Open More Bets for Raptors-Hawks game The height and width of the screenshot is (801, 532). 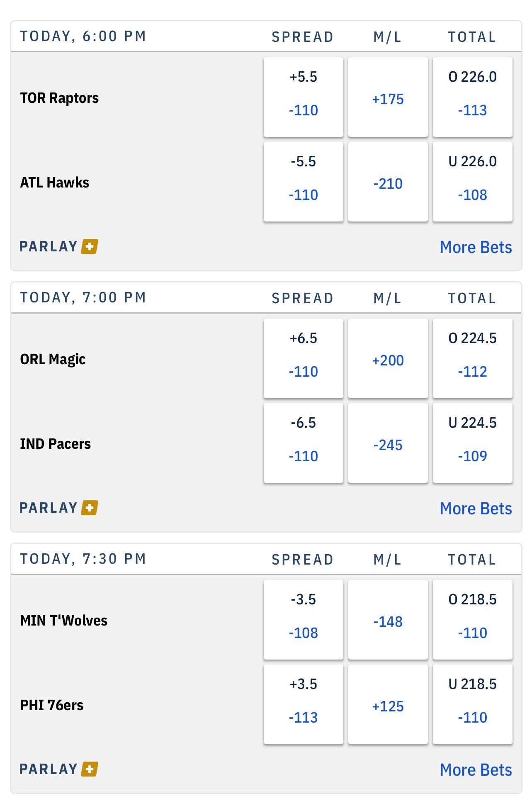(476, 247)
